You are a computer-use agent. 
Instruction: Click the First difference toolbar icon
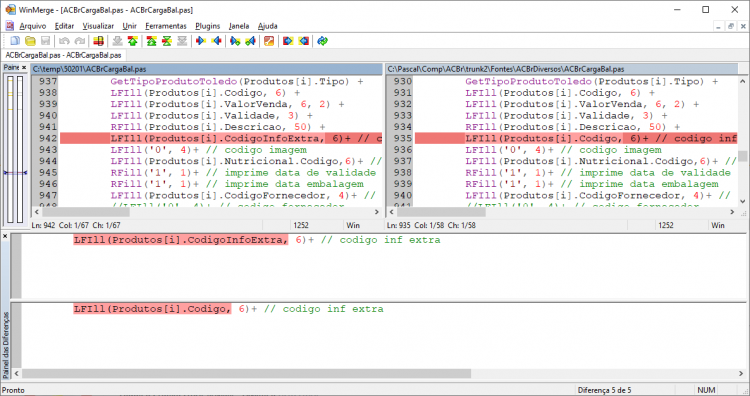click(152, 41)
